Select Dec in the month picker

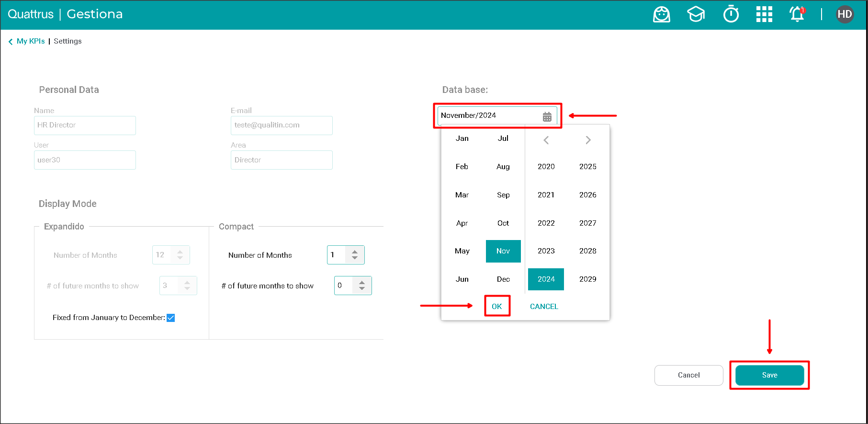tap(503, 279)
